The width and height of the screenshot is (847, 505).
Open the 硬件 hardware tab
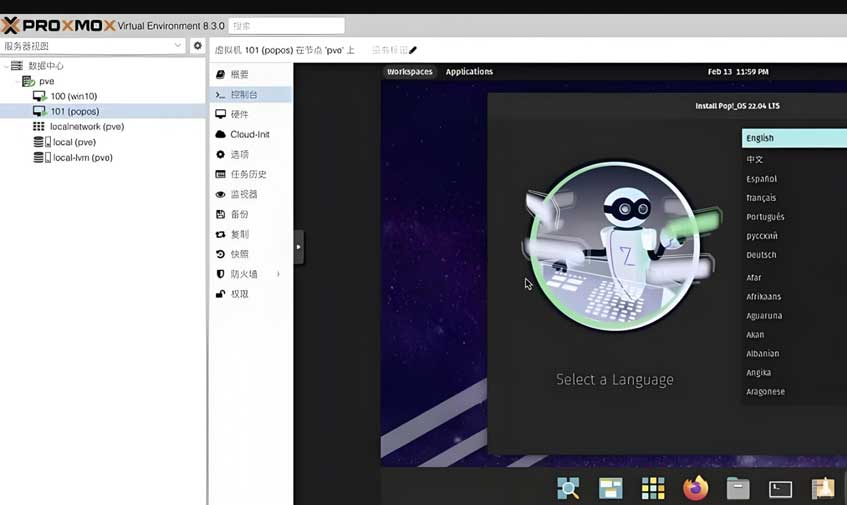pos(239,114)
